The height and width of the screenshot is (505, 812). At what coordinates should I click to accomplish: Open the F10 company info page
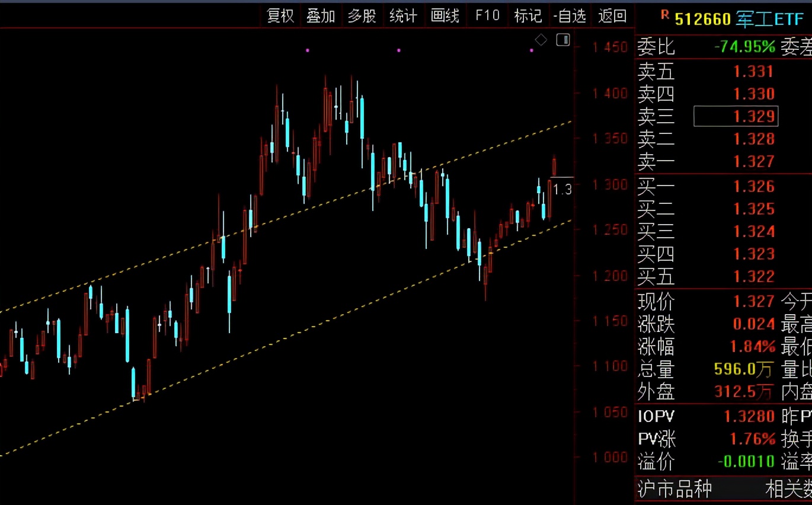[x=488, y=16]
